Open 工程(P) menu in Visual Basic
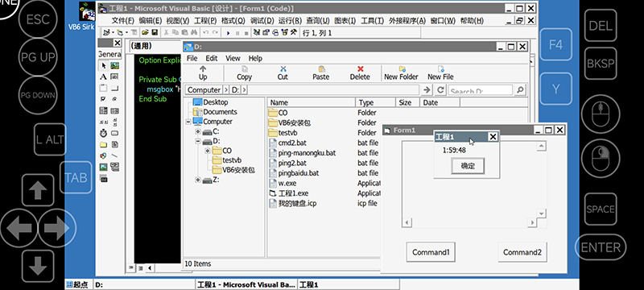 click(x=205, y=20)
